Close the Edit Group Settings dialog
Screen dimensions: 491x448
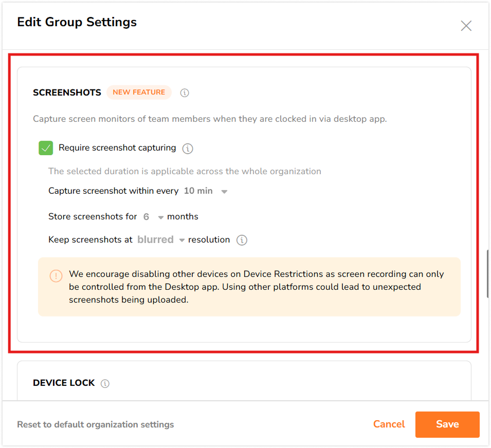pyautogui.click(x=466, y=26)
